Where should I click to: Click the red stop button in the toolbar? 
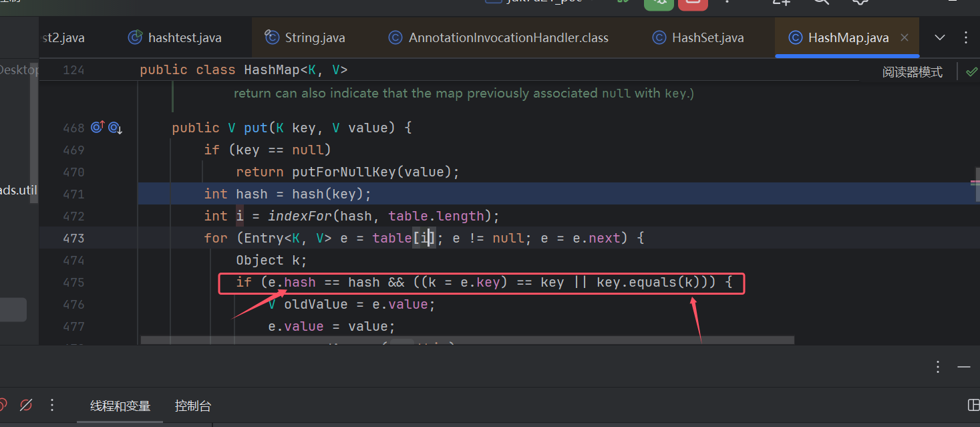[x=693, y=3]
